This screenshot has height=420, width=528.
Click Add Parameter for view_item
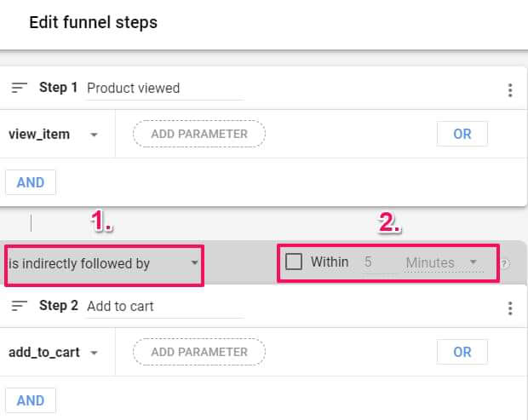[x=199, y=134]
